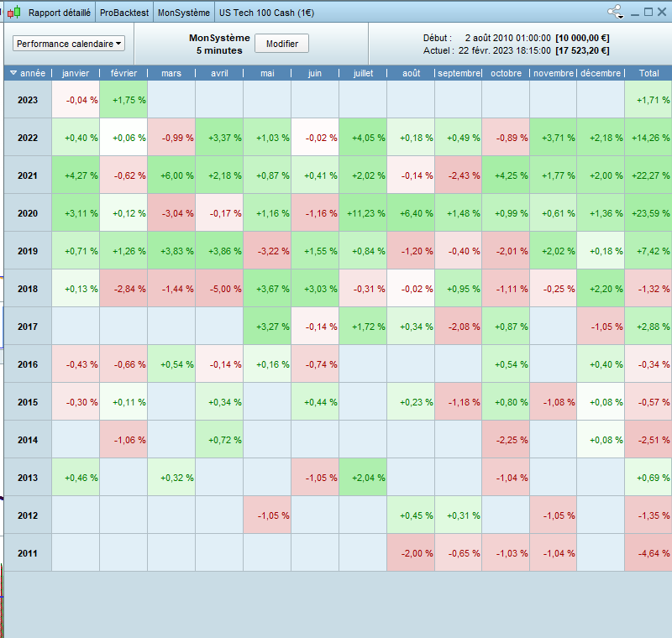
Task: Sort by the janvier column header
Action: 76,73
